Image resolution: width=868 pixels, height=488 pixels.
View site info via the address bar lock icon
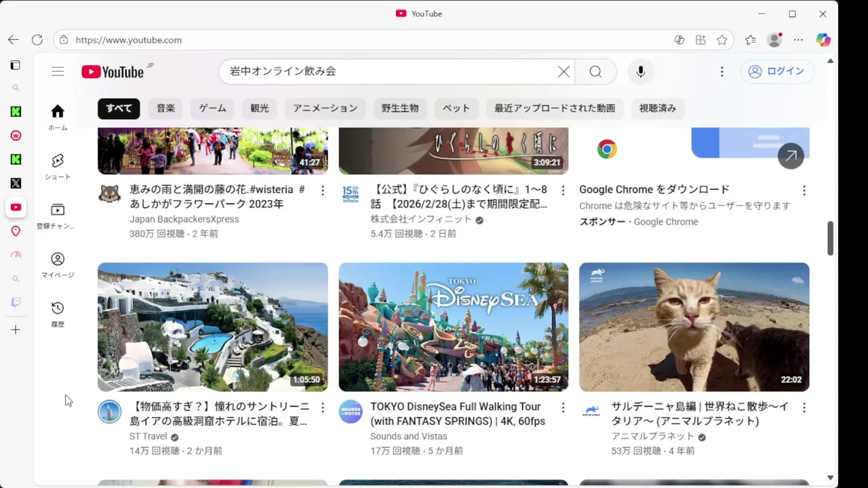click(64, 40)
